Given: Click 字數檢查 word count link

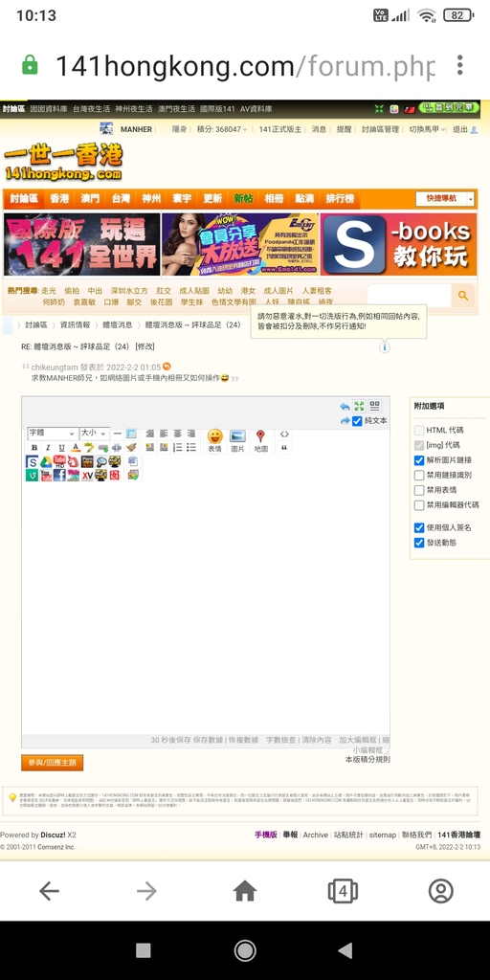Looking at the screenshot, I should pyautogui.click(x=281, y=740).
